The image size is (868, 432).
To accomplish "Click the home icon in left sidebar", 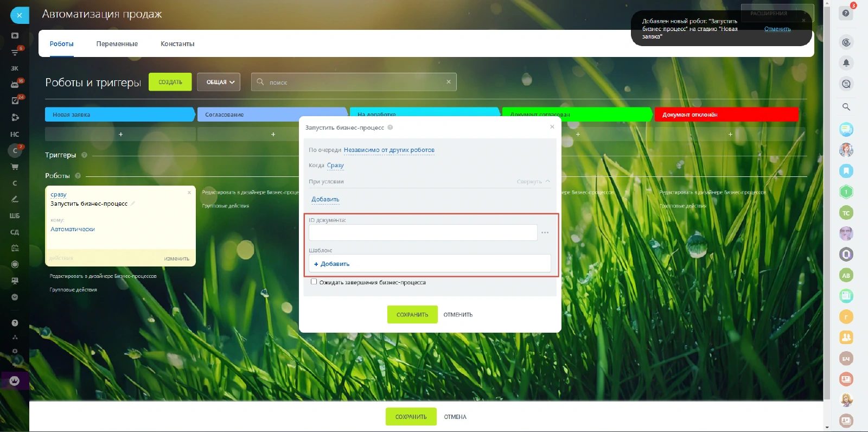I will pyautogui.click(x=15, y=36).
